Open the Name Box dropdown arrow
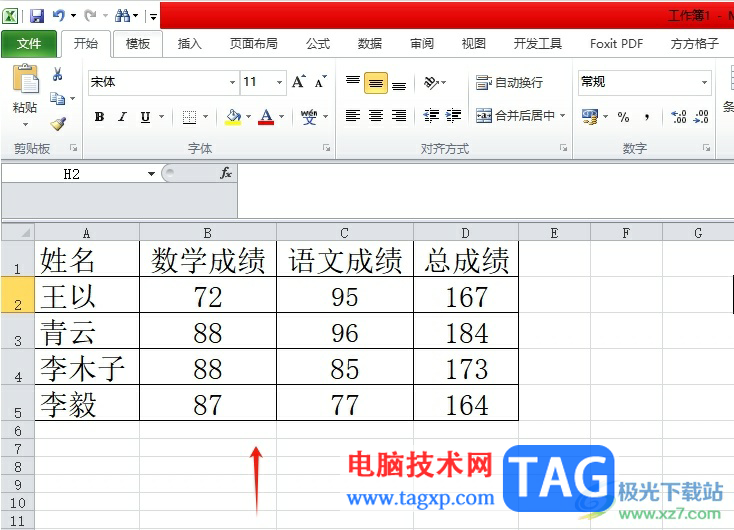Viewport: 734px width, 530px height. click(x=151, y=174)
